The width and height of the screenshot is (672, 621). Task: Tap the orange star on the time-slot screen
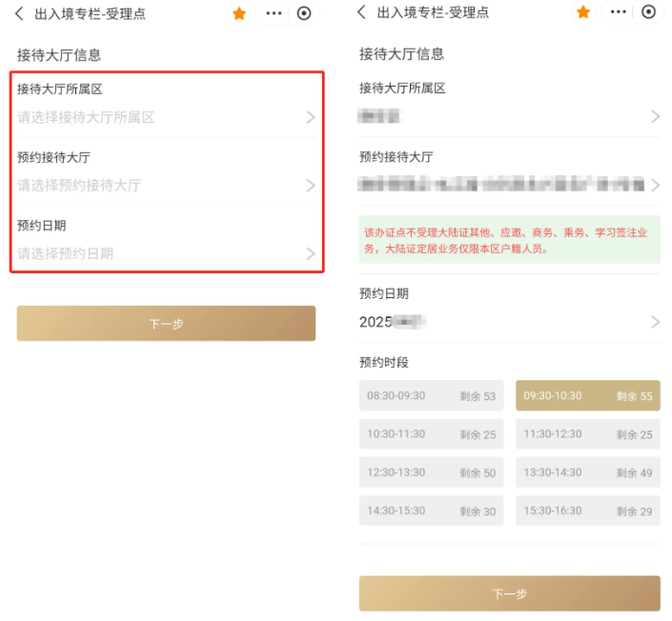pyautogui.click(x=583, y=12)
